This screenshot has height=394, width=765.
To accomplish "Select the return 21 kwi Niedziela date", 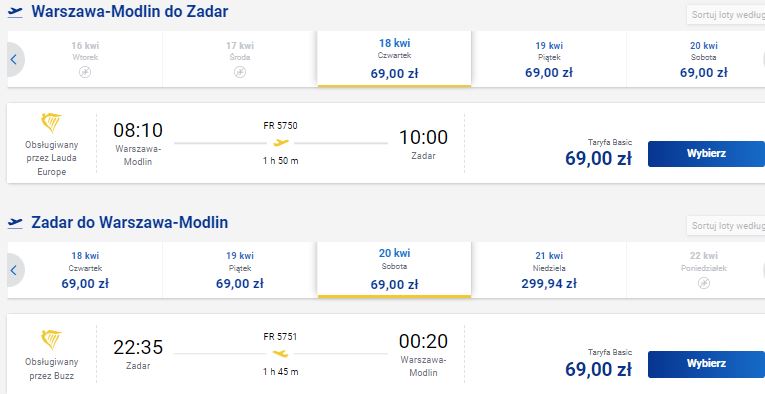I will coord(549,270).
